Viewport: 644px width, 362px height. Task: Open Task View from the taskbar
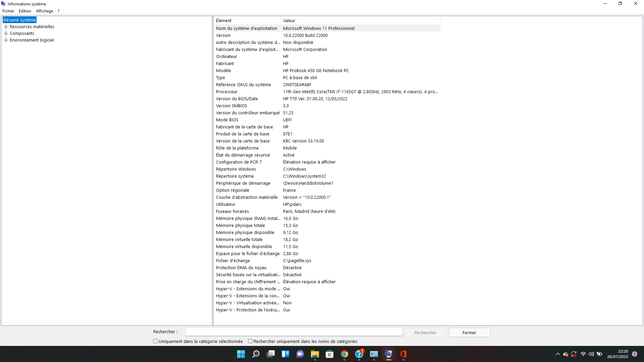point(271,354)
